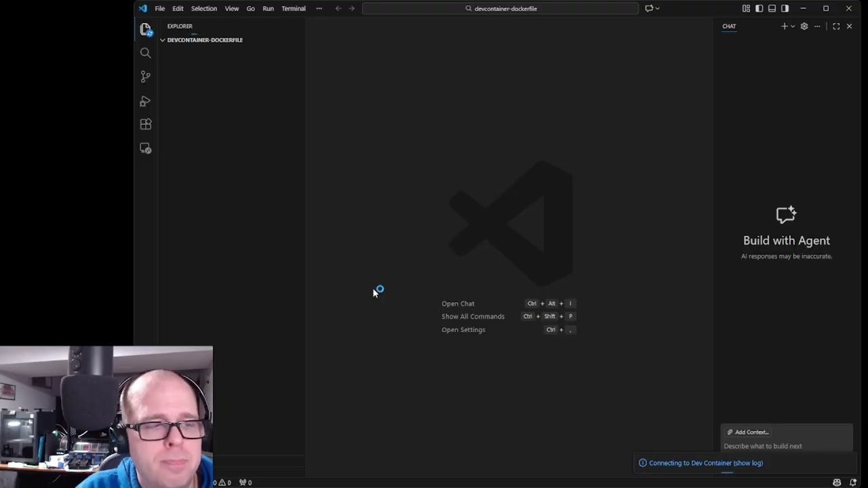Open the Go menu
This screenshot has width=868, height=488.
point(251,8)
